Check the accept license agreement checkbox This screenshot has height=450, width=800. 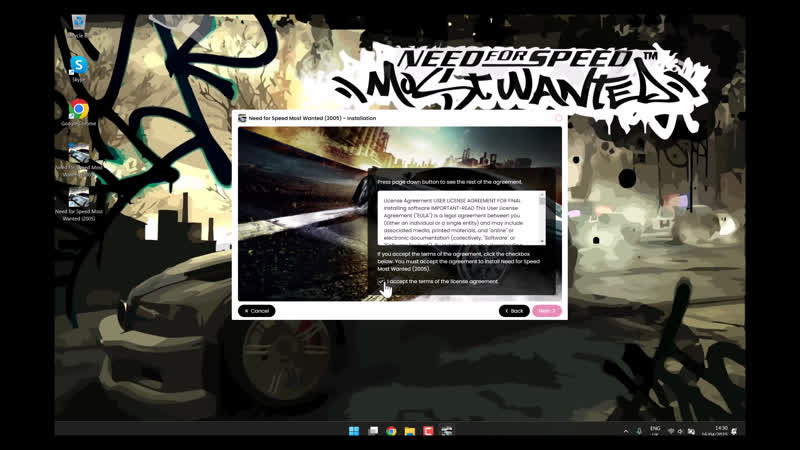point(381,282)
